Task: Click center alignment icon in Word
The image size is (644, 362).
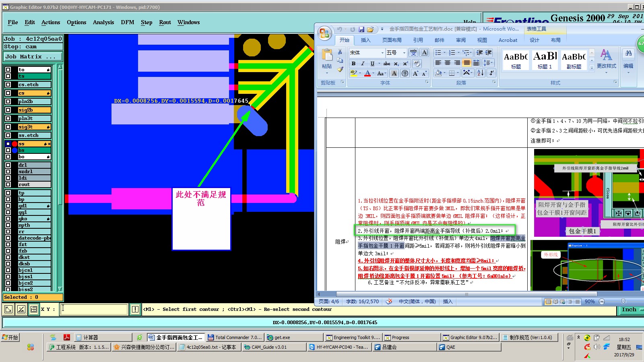Action: 448,63
